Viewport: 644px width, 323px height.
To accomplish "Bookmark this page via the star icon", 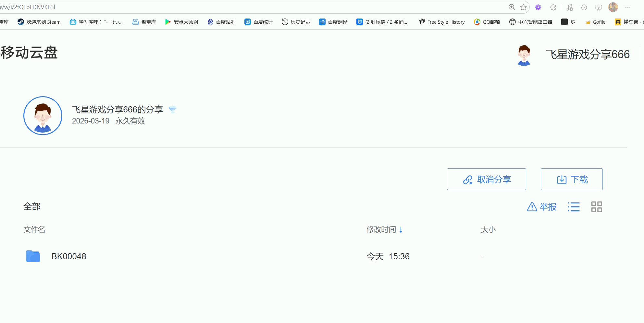I will coord(523,7).
